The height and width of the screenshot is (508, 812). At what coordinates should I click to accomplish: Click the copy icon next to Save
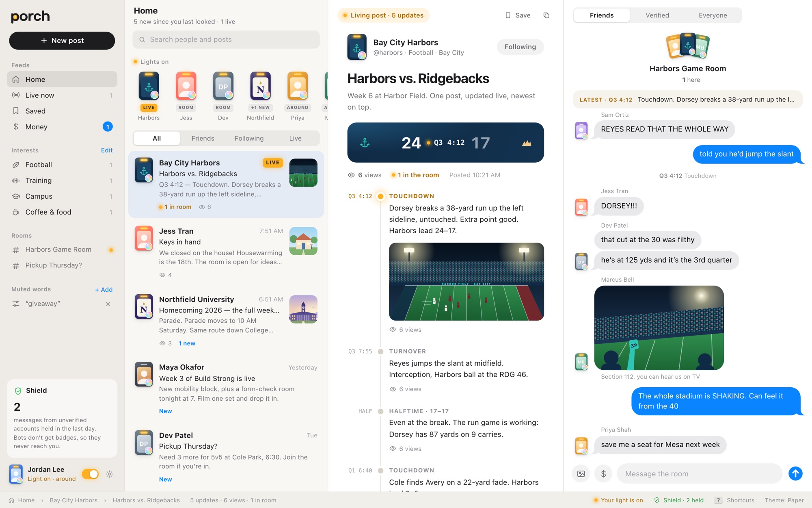click(546, 15)
